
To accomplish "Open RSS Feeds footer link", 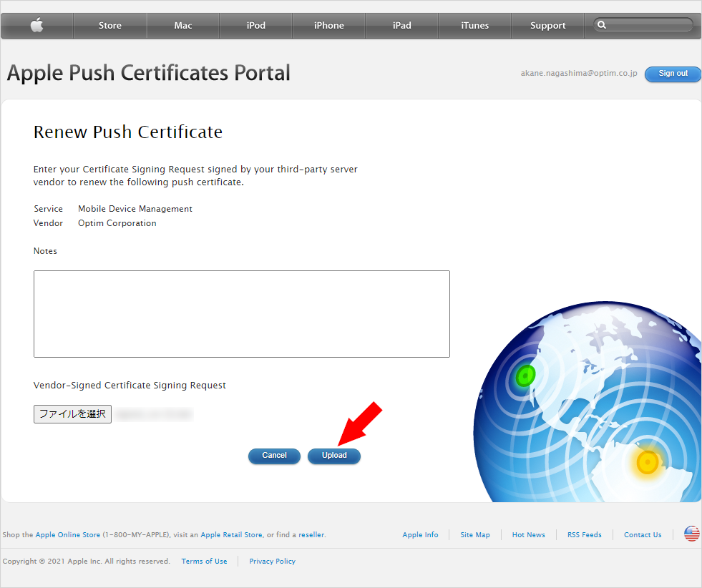I will (x=584, y=534).
